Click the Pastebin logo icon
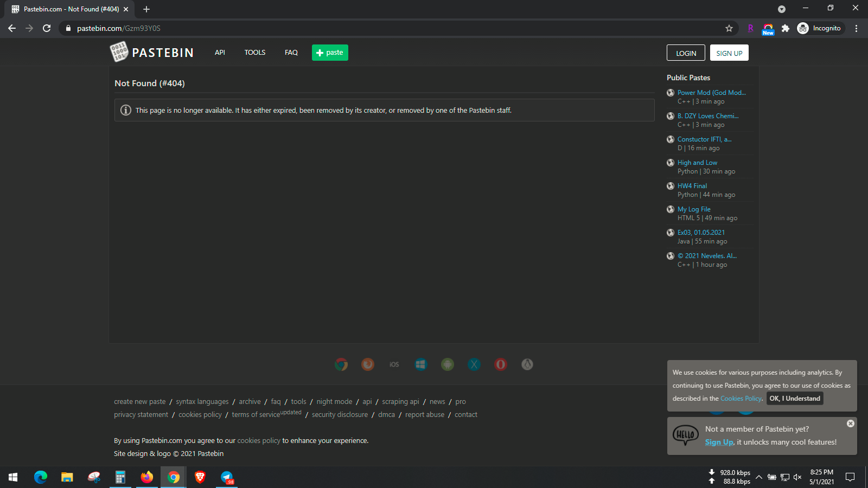 [119, 52]
